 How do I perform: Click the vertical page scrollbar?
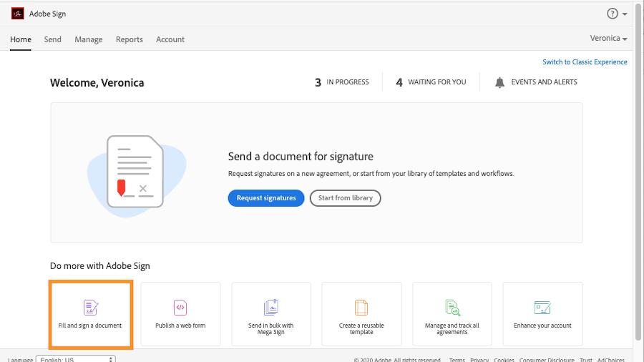[638, 172]
